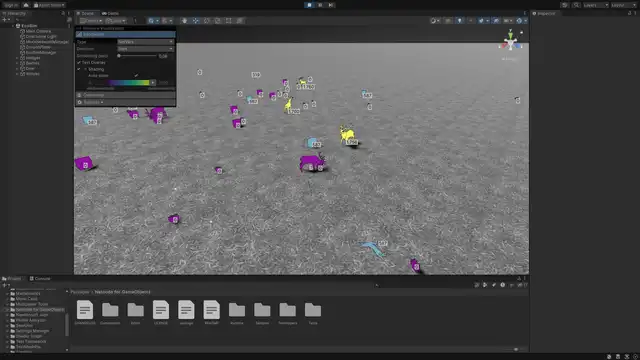This screenshot has width=640, height=360.
Task: Open the cloud services icon
Action: click(26, 5)
